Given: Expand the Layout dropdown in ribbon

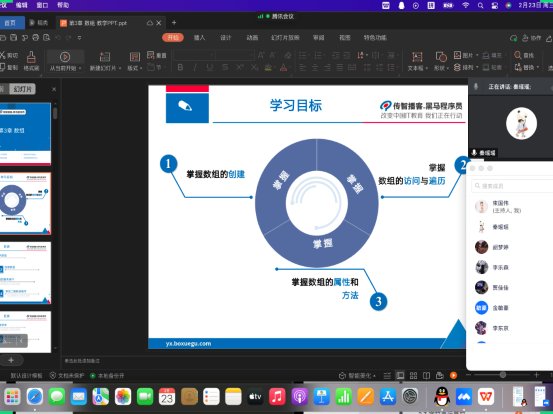Looking at the screenshot, I should [x=141, y=68].
